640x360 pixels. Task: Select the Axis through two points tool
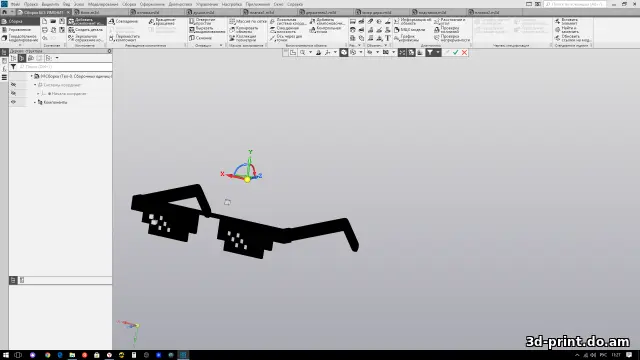coord(286,38)
